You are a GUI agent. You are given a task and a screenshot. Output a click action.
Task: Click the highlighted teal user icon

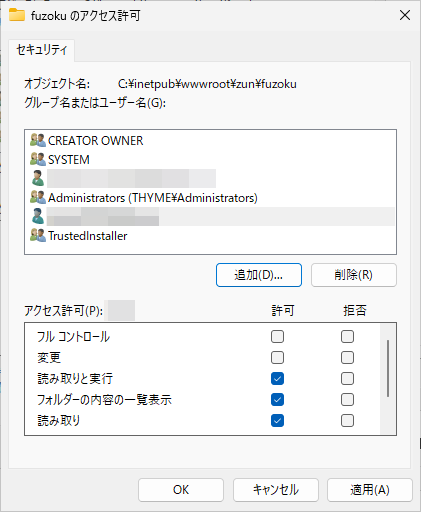coord(38,216)
